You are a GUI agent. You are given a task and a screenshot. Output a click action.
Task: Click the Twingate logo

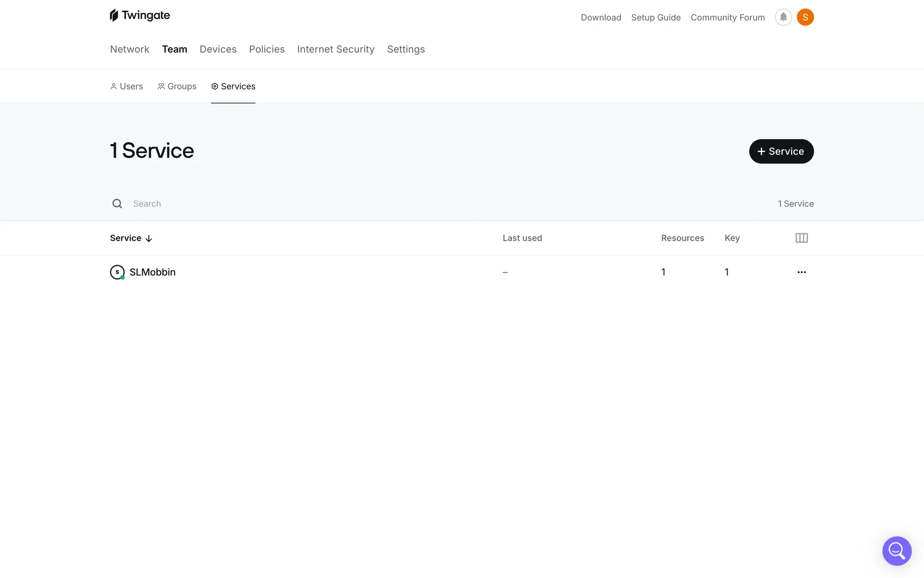point(140,15)
